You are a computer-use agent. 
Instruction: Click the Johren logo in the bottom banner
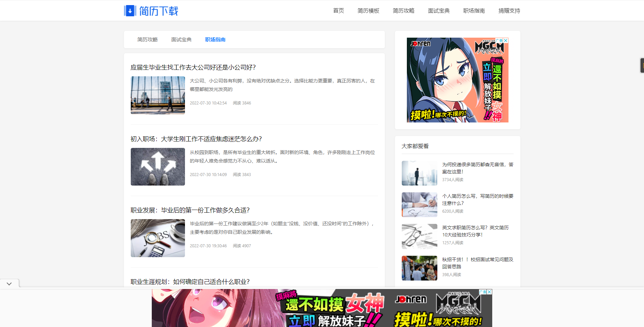tap(411, 300)
